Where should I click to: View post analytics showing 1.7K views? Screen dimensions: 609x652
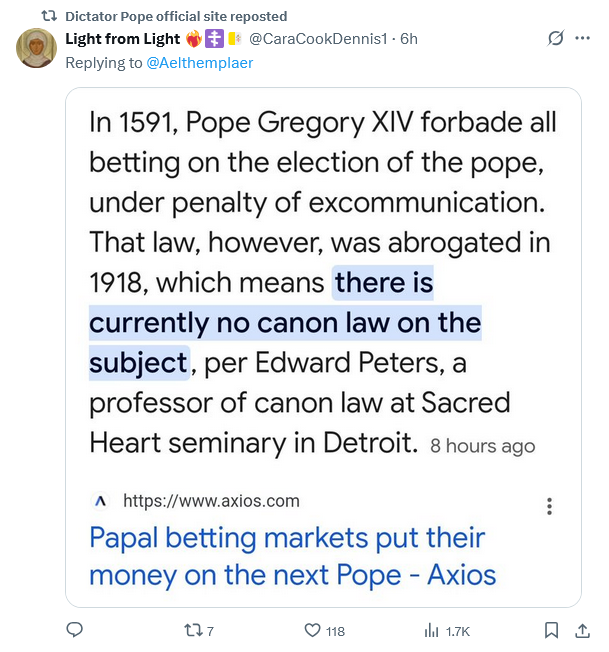pos(432,630)
